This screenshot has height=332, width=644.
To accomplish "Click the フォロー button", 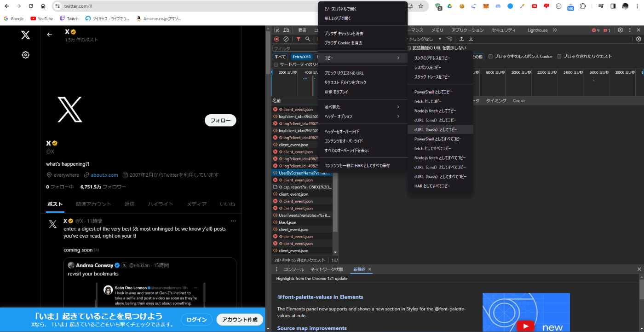I will click(x=220, y=120).
